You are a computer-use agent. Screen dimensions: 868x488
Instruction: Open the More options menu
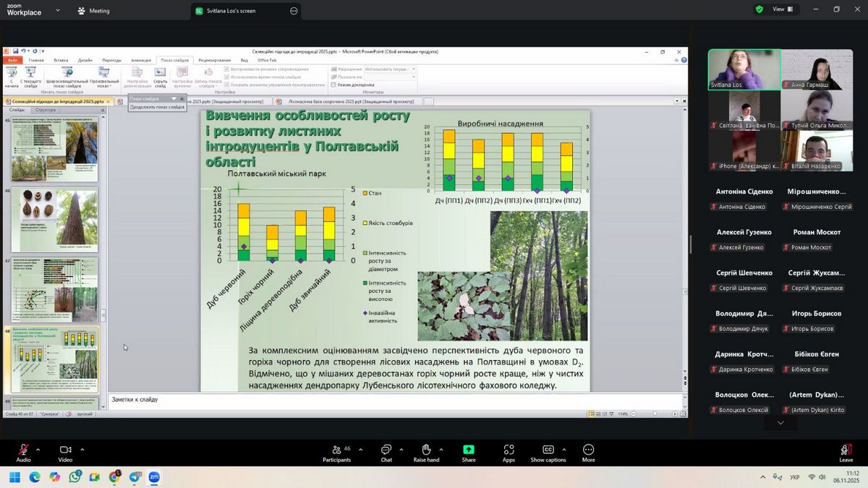[588, 450]
